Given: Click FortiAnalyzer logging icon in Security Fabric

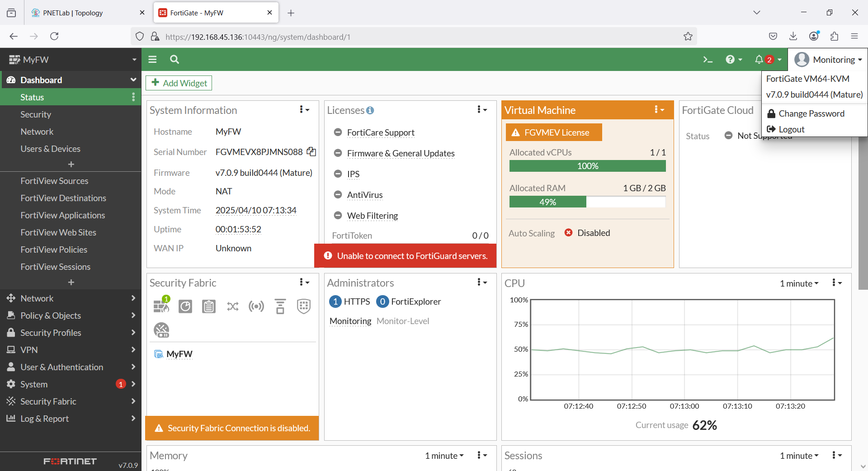Looking at the screenshot, I should coord(185,306).
